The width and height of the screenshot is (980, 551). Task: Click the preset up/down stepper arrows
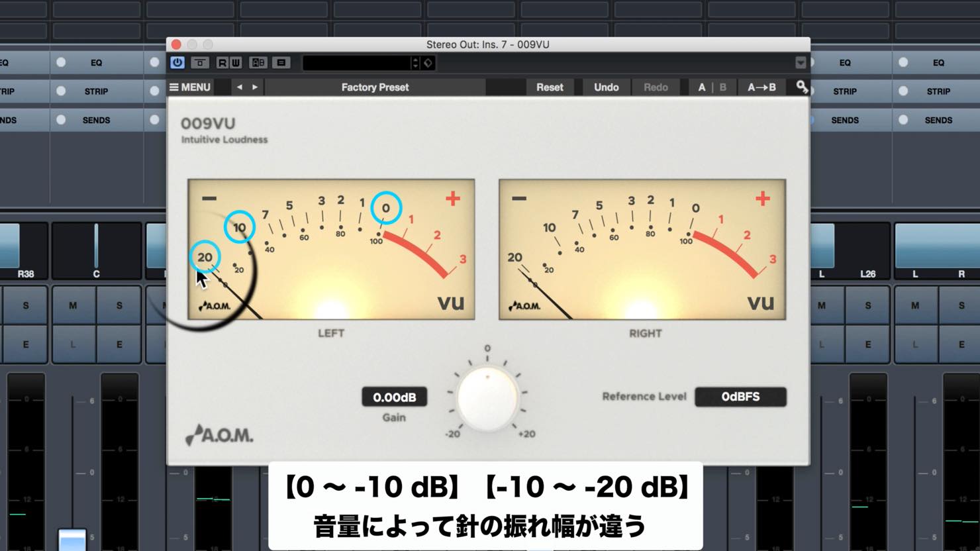tap(415, 62)
